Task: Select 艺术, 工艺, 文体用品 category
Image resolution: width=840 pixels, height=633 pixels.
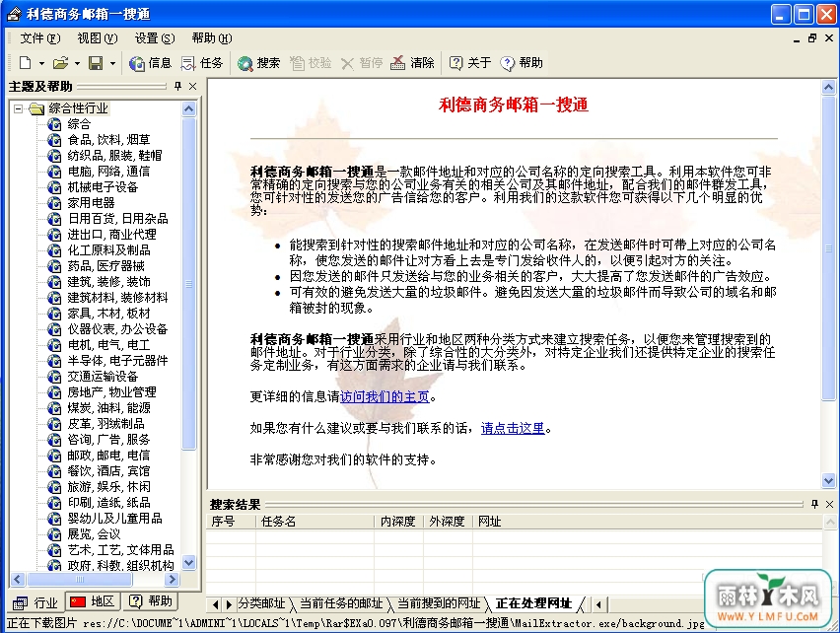Action: (120, 550)
